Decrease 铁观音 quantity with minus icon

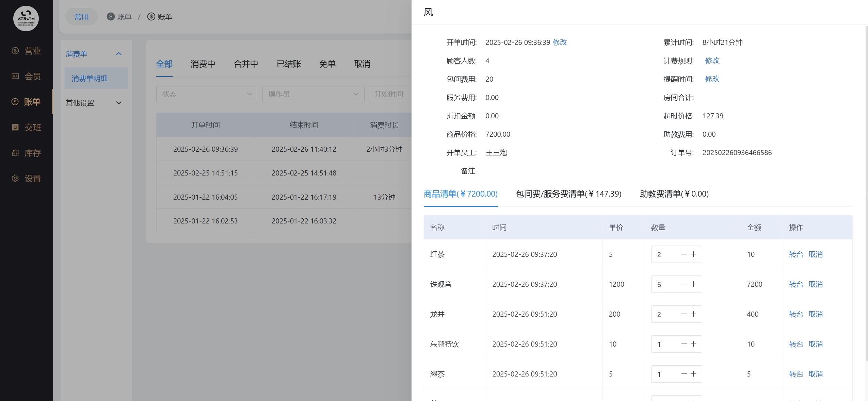point(684,284)
